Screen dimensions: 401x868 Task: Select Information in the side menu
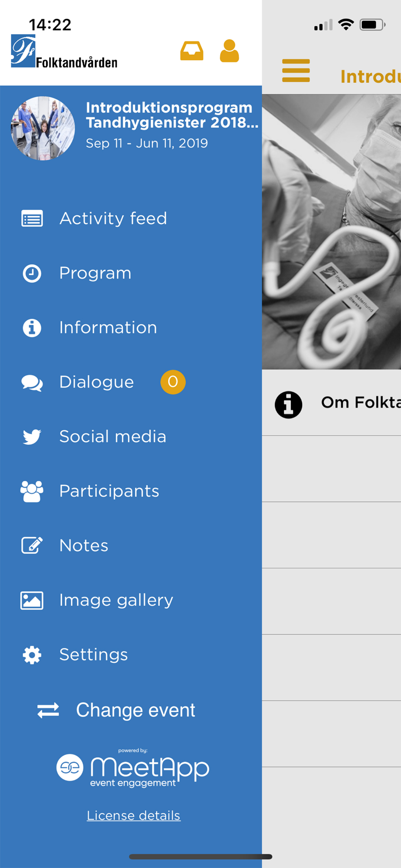click(x=131, y=328)
